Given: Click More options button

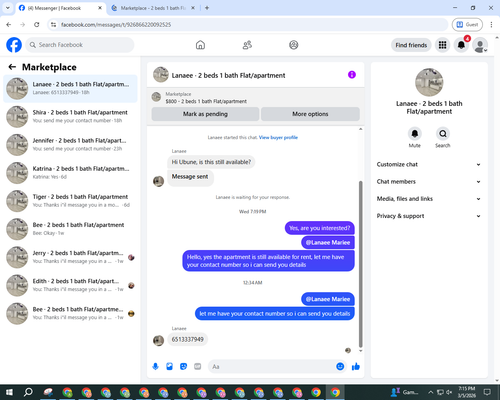Looking at the screenshot, I should pos(310,114).
